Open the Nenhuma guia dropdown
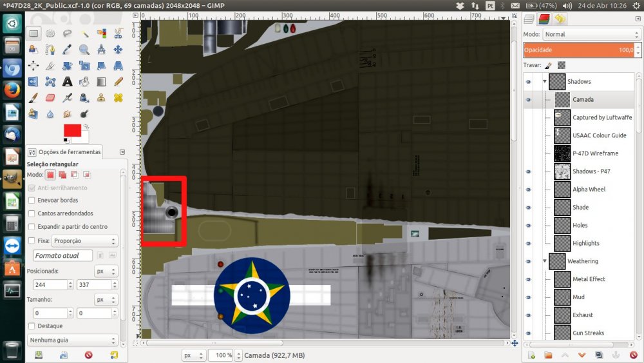Viewport: 644px width, 363px height. click(x=72, y=340)
